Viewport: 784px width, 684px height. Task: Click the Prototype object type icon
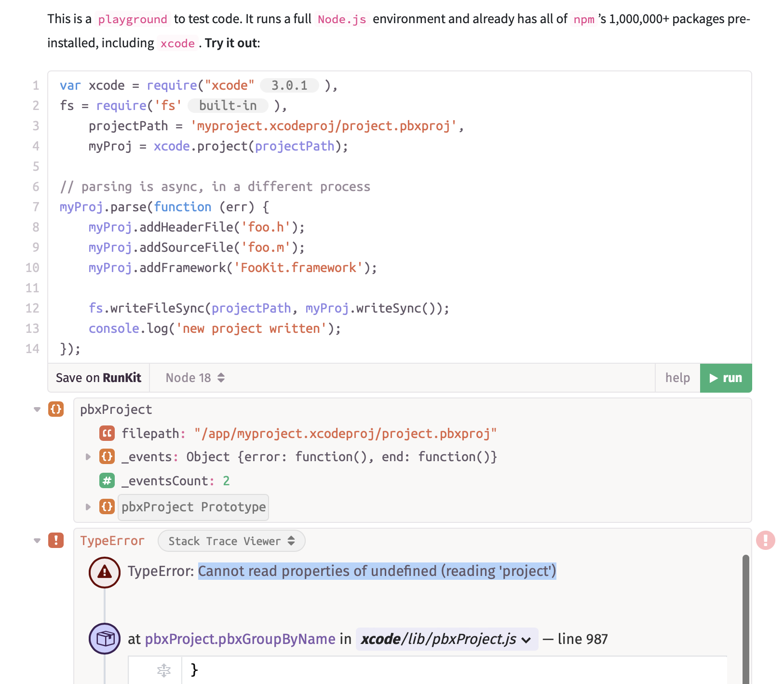107,506
